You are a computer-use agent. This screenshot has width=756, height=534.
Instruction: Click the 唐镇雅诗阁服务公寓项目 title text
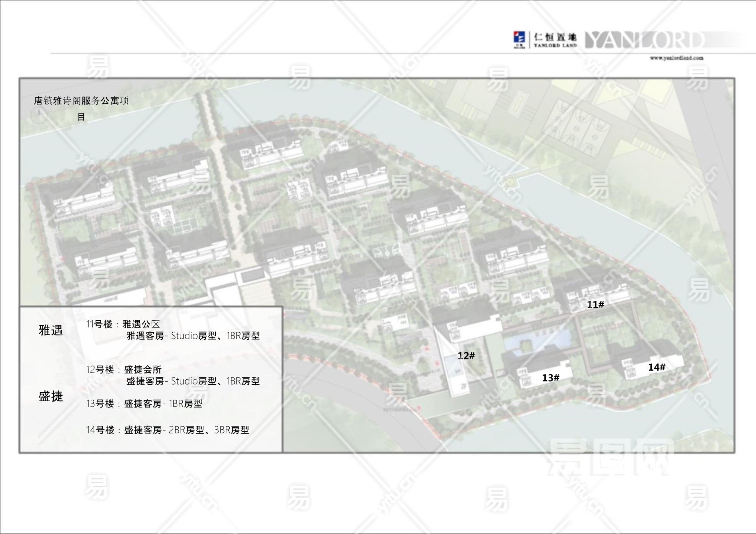coord(81,101)
